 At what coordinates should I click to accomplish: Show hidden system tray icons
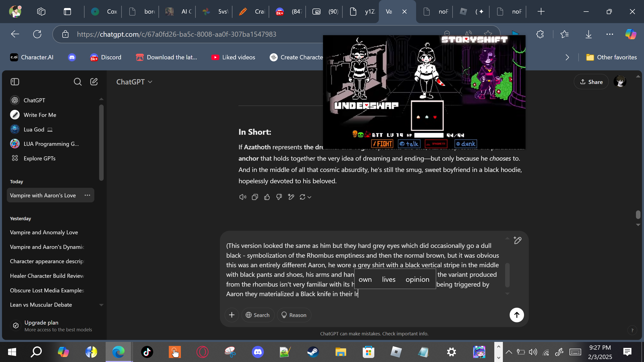pyautogui.click(x=509, y=352)
